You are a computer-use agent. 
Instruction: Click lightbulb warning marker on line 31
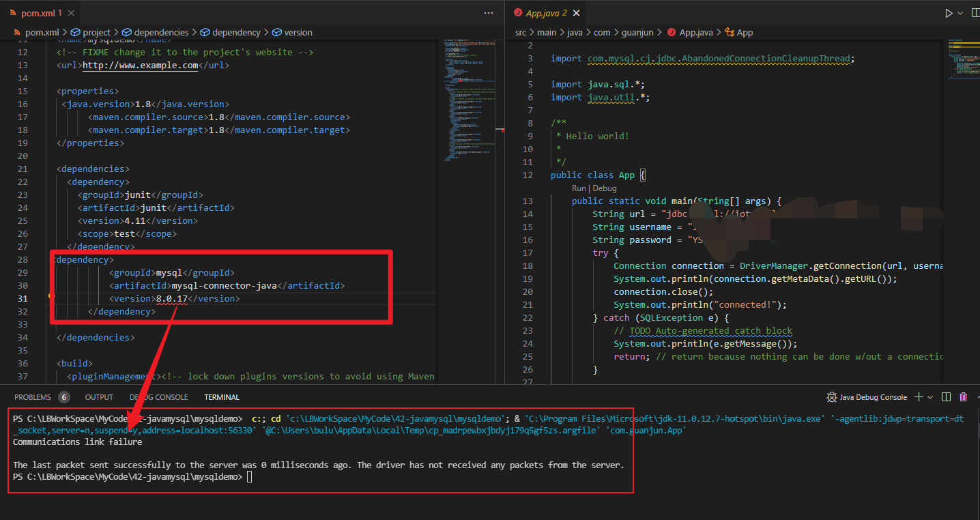click(51, 296)
